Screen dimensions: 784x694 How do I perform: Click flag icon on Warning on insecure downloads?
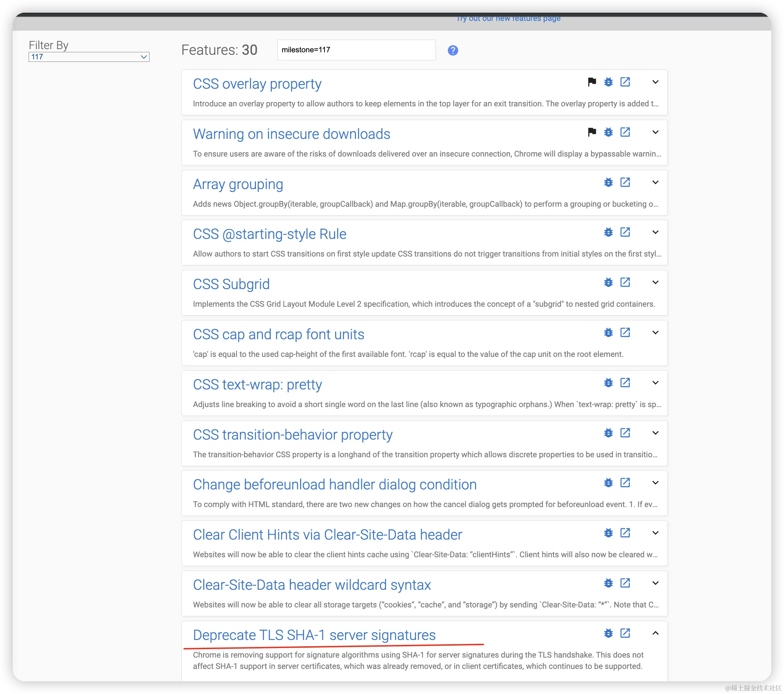point(592,132)
